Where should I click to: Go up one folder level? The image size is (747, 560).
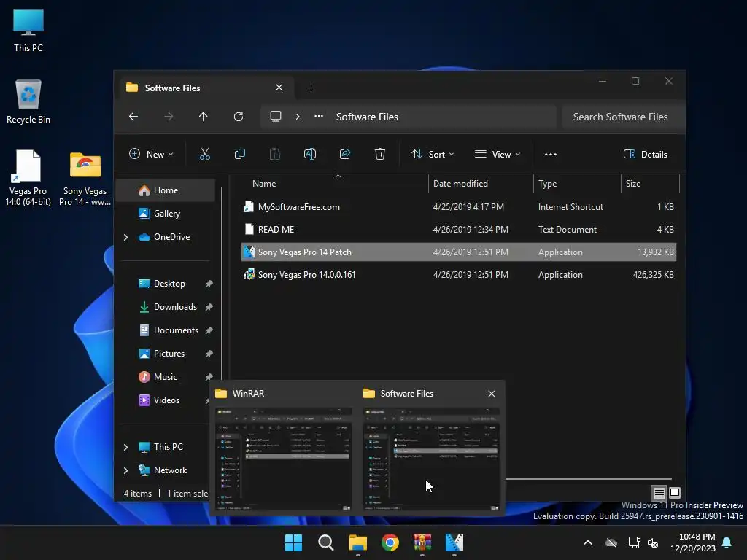(x=204, y=117)
